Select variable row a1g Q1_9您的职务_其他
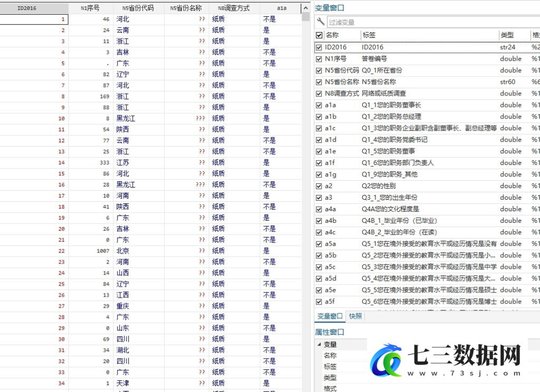The image size is (540, 392). coord(427,174)
